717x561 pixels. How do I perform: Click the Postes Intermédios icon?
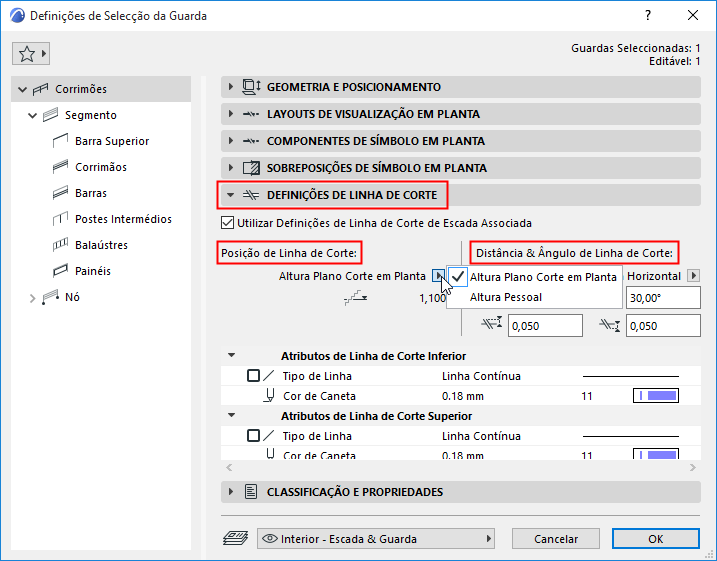tap(59, 219)
